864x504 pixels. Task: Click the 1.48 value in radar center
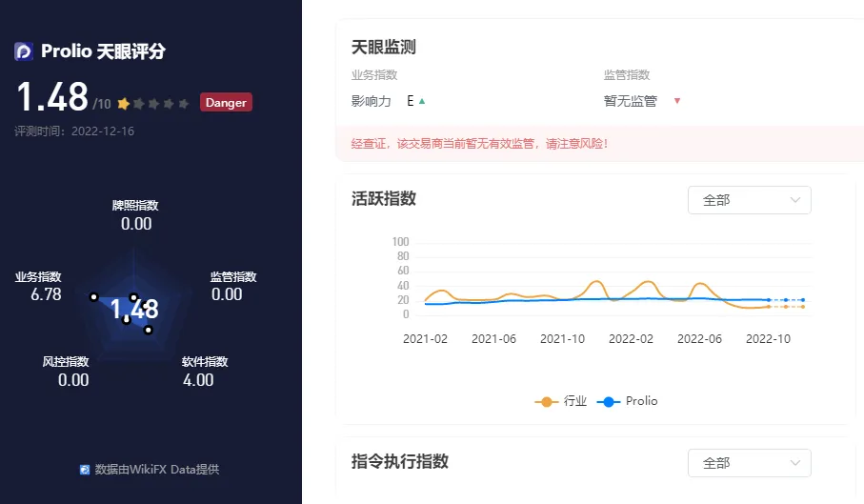[x=134, y=309]
